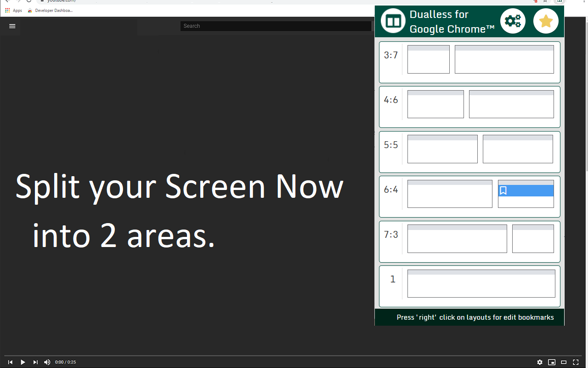The width and height of the screenshot is (588, 368).
Task: Click the YouTube search field
Action: (276, 26)
